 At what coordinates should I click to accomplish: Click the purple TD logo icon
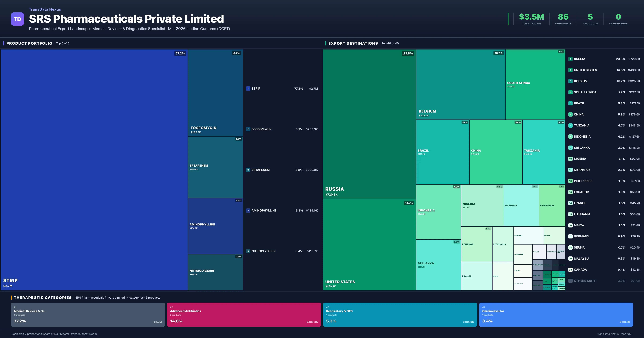click(17, 19)
